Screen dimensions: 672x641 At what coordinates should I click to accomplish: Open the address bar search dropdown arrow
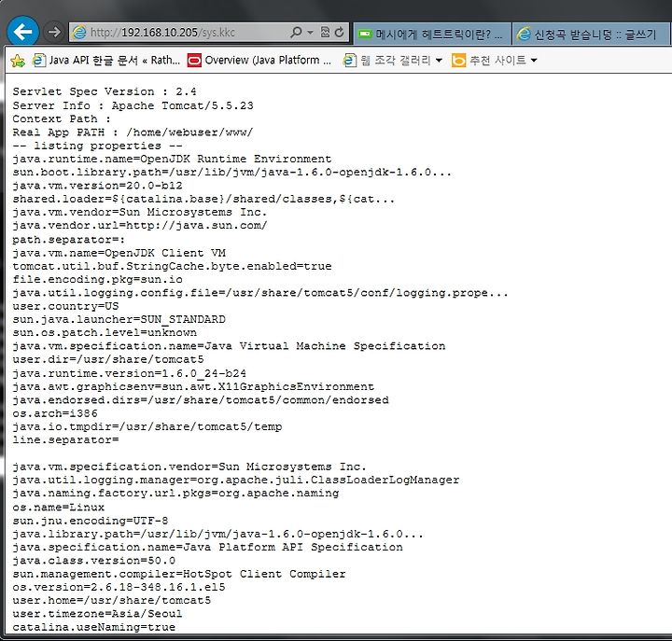[x=310, y=32]
